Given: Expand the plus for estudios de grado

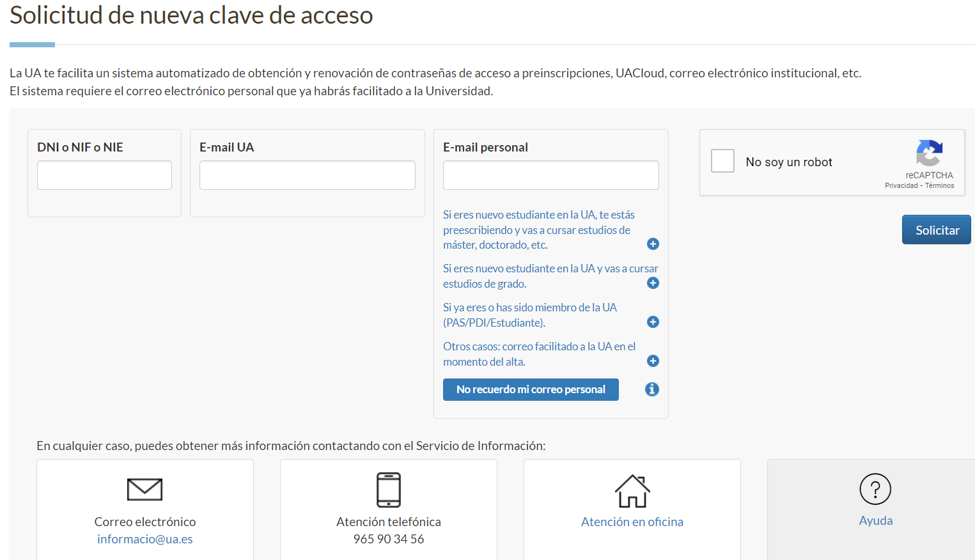Looking at the screenshot, I should click(x=653, y=283).
